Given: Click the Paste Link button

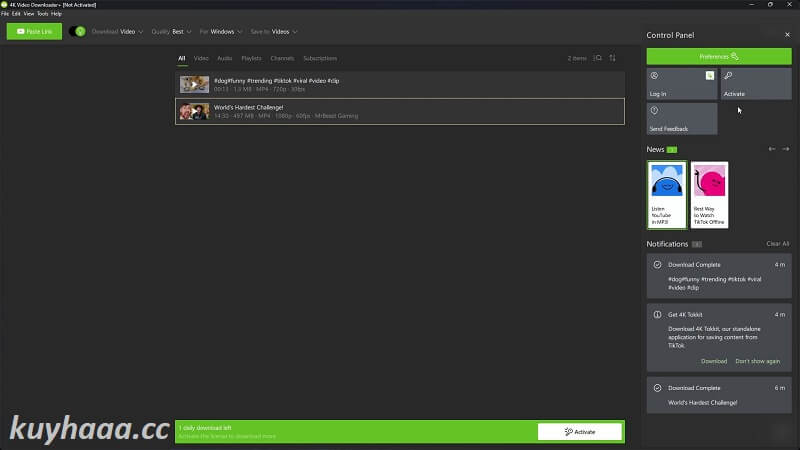Looking at the screenshot, I should (x=34, y=31).
